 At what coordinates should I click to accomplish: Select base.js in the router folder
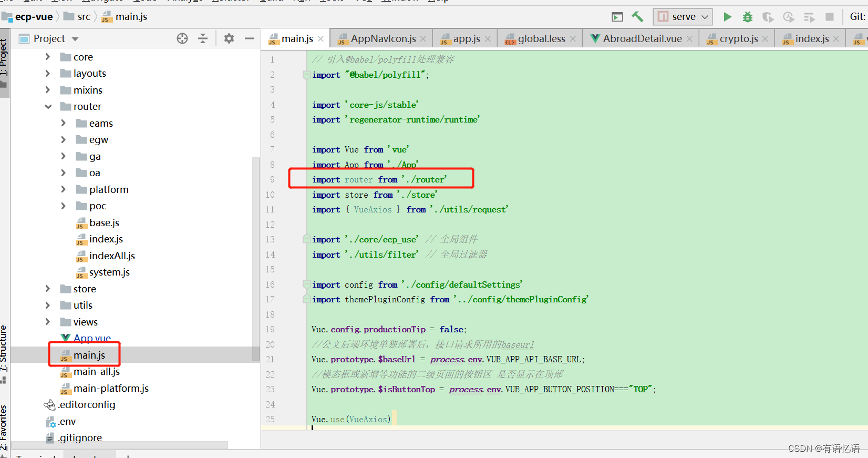point(98,222)
